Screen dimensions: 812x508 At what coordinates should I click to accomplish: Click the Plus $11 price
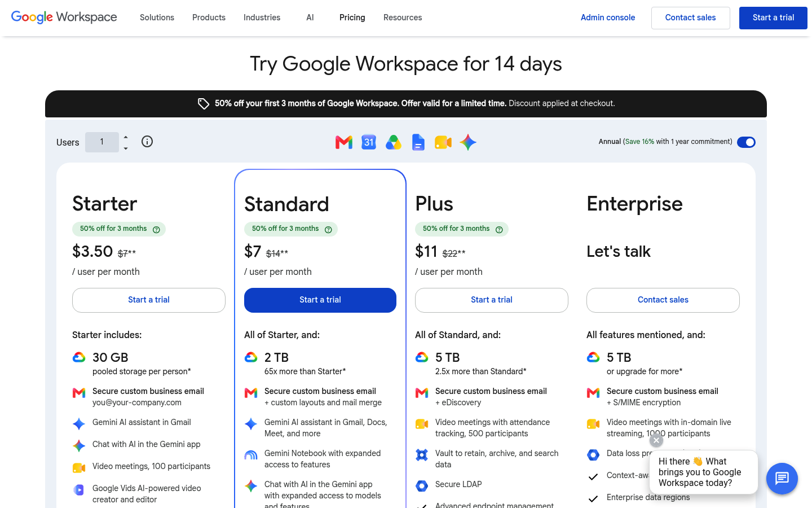pyautogui.click(x=426, y=251)
